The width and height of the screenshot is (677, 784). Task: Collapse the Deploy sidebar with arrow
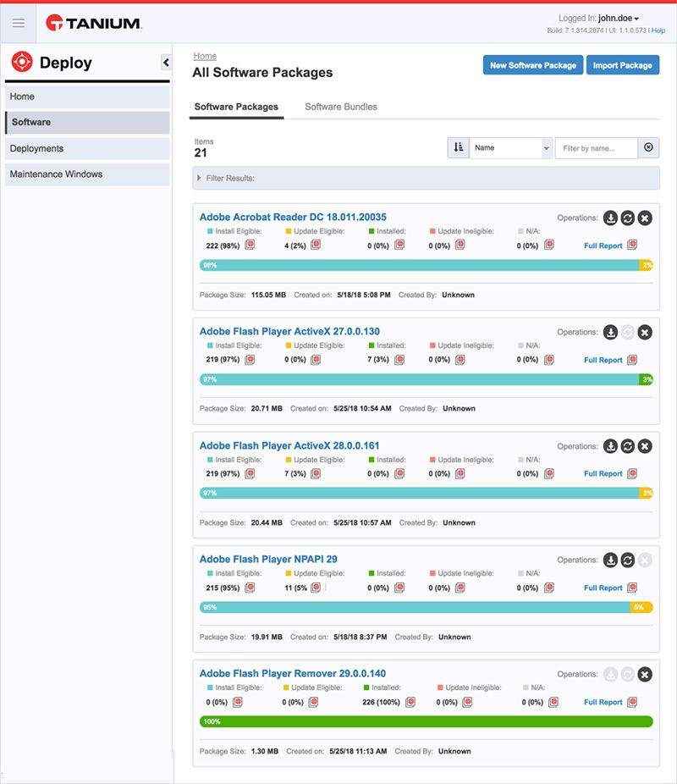166,63
